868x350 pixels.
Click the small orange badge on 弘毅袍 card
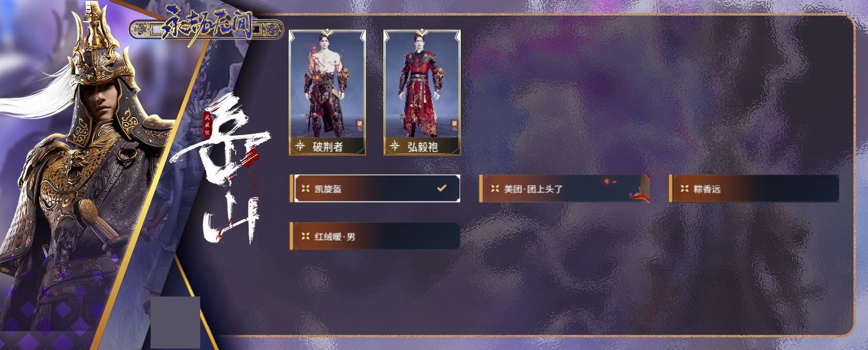[454, 124]
